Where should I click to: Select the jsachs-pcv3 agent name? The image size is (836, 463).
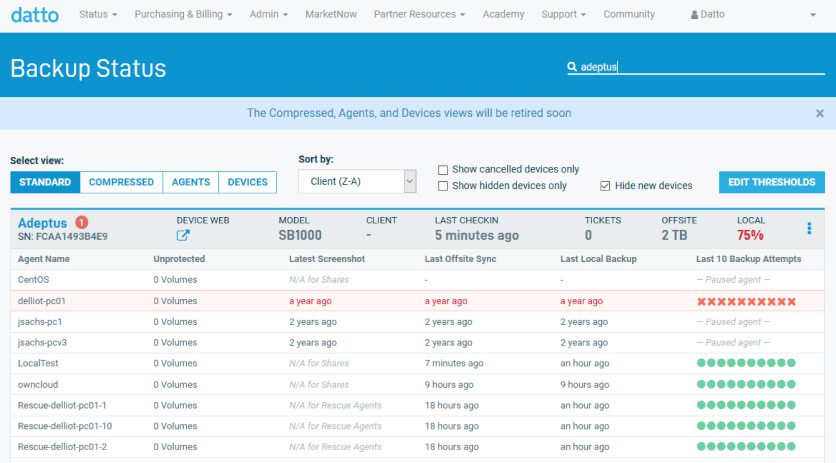(x=42, y=342)
